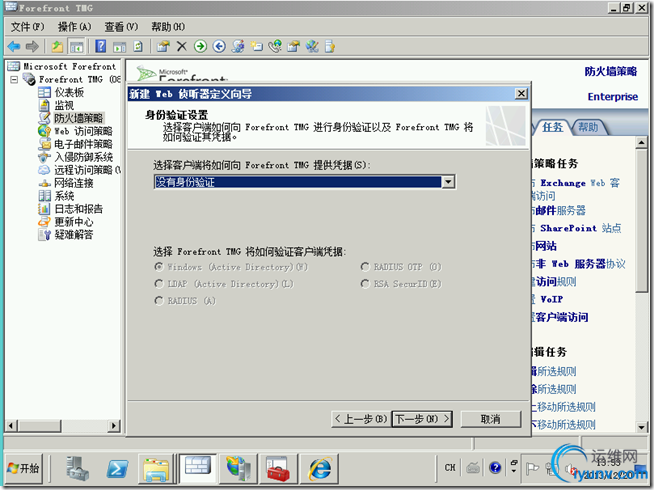
Task: Click the Delete X toolbar icon
Action: pyautogui.click(x=181, y=46)
